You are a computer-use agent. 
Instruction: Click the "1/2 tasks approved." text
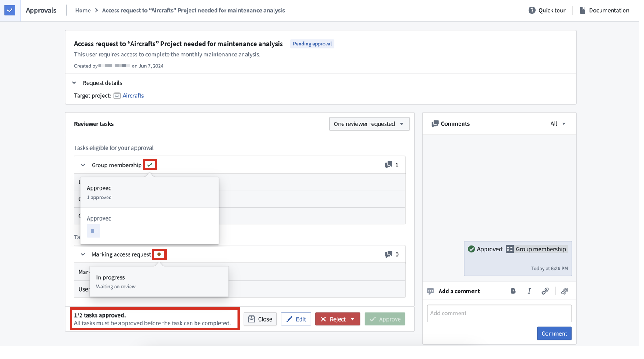[x=100, y=315]
